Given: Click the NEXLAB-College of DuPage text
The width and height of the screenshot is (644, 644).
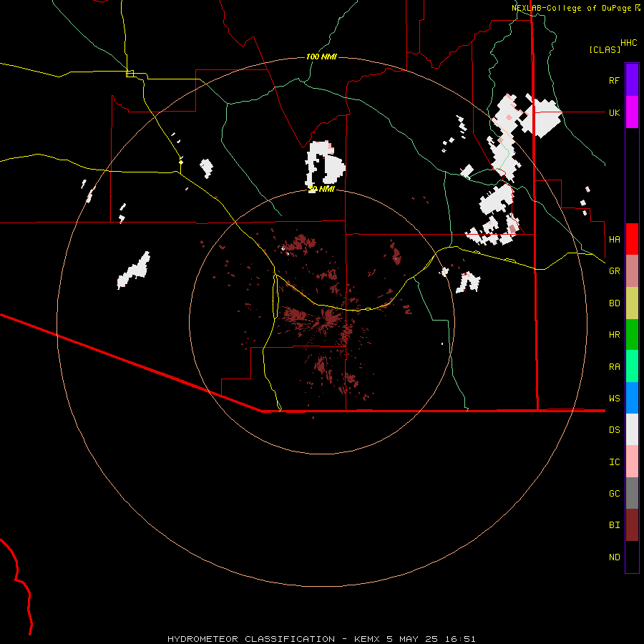Looking at the screenshot, I should click(571, 8).
